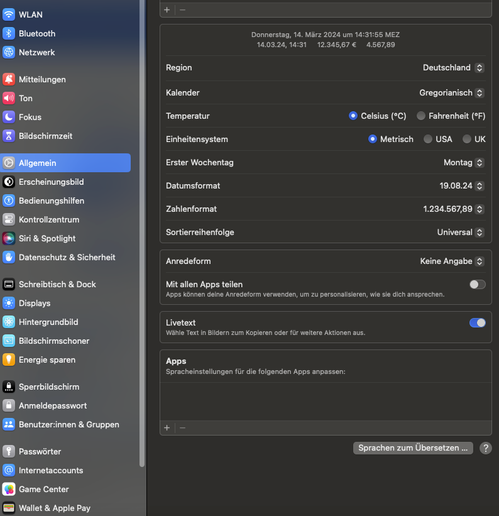Screen dimensions: 499x516
Task: Select the Erscheinungsbild icon
Action: (x=9, y=182)
